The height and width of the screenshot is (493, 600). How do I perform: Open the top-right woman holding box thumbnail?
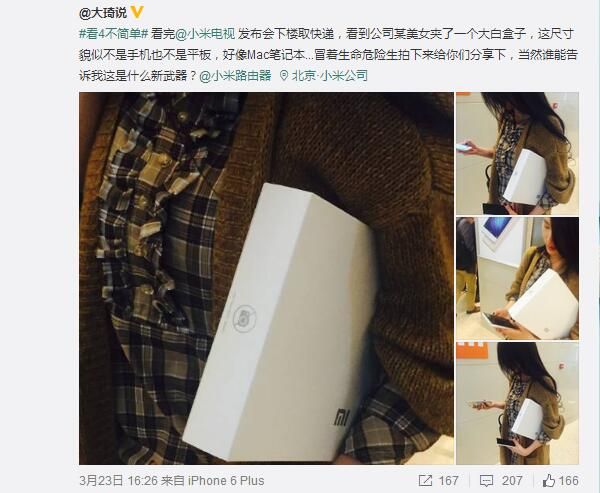[517, 153]
